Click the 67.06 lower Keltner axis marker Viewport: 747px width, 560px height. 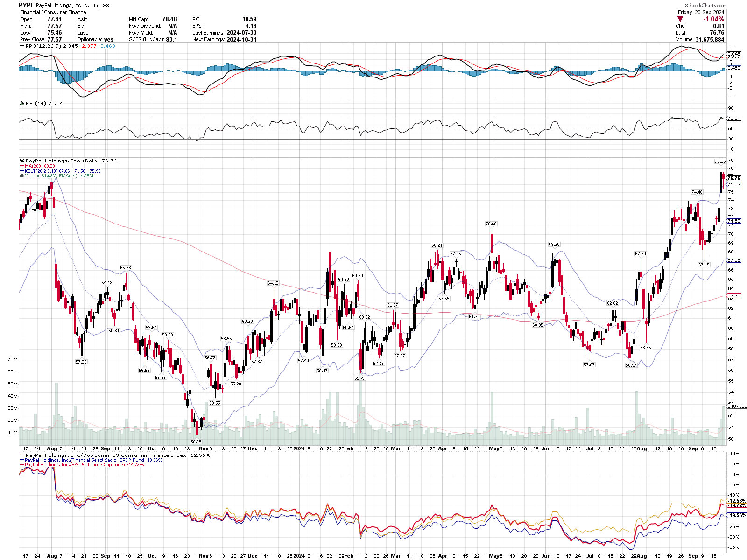point(734,260)
